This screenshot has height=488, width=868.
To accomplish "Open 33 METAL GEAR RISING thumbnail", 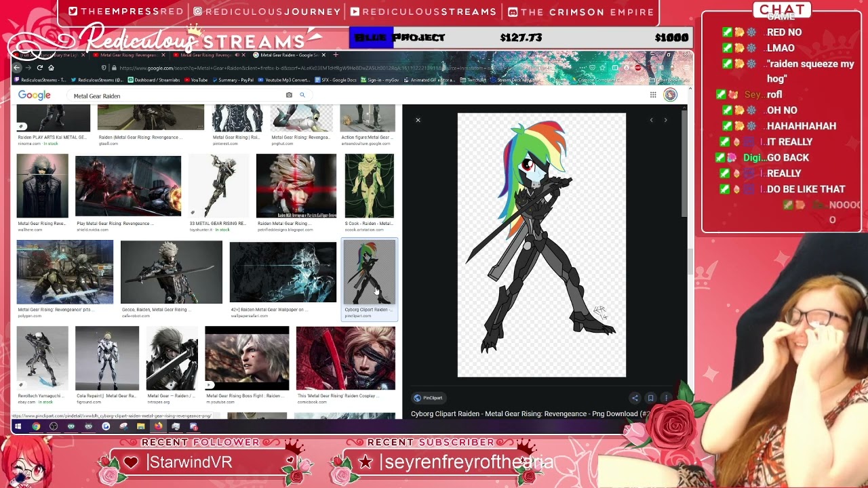I will click(x=218, y=186).
